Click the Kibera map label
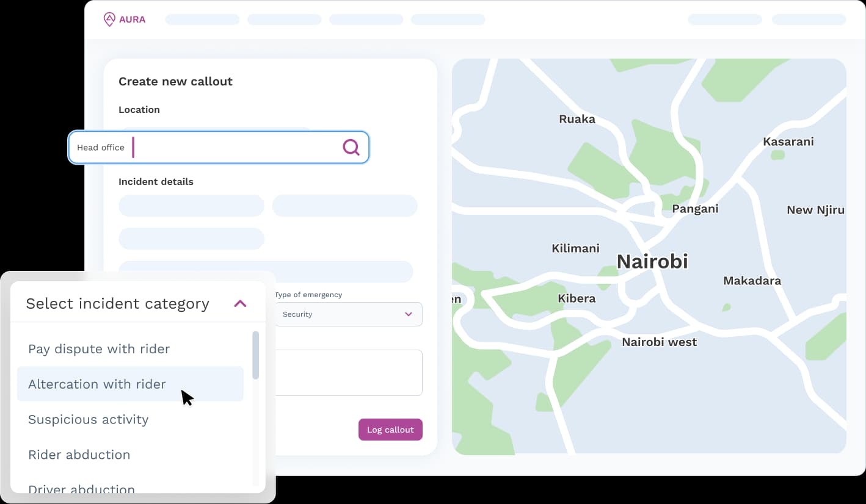This screenshot has height=504, width=866. pyautogui.click(x=577, y=299)
